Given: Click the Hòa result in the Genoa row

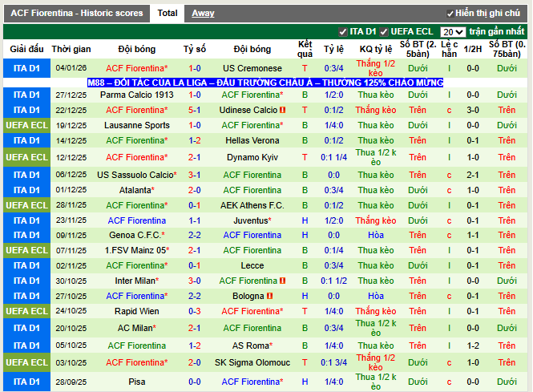Looking at the screenshot, I should point(376,235).
